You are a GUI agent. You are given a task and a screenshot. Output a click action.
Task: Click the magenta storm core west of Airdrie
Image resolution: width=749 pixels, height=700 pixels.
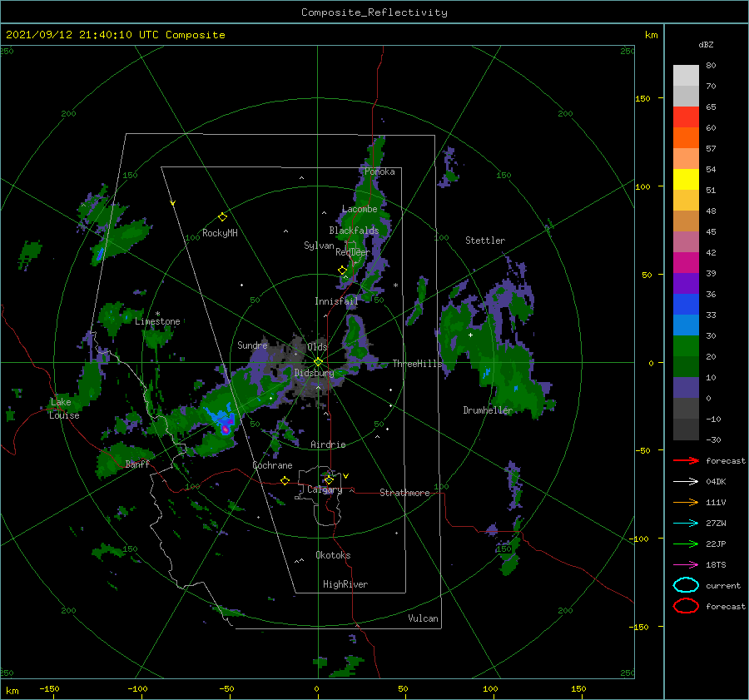pos(225,429)
